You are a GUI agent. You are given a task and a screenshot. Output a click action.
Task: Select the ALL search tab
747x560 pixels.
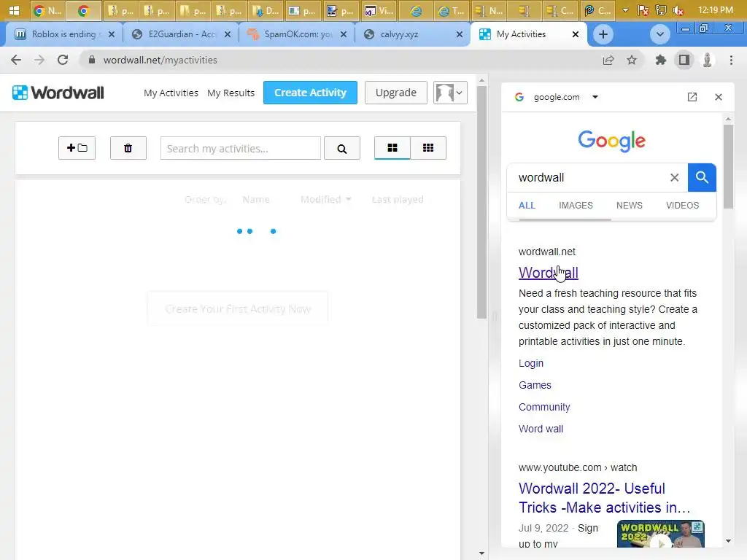point(527,205)
